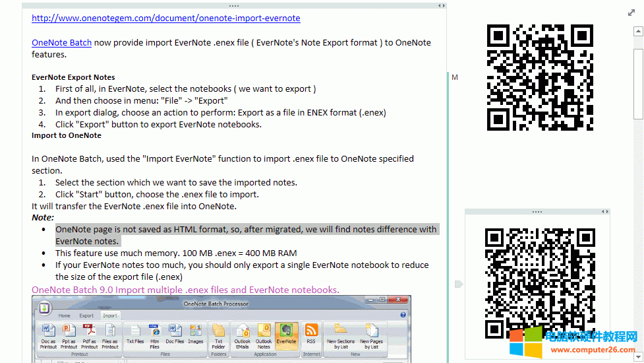The height and width of the screenshot is (363, 644).
Task: Open the onenotegem.com onenote-import-evernote link
Action: [x=166, y=18]
